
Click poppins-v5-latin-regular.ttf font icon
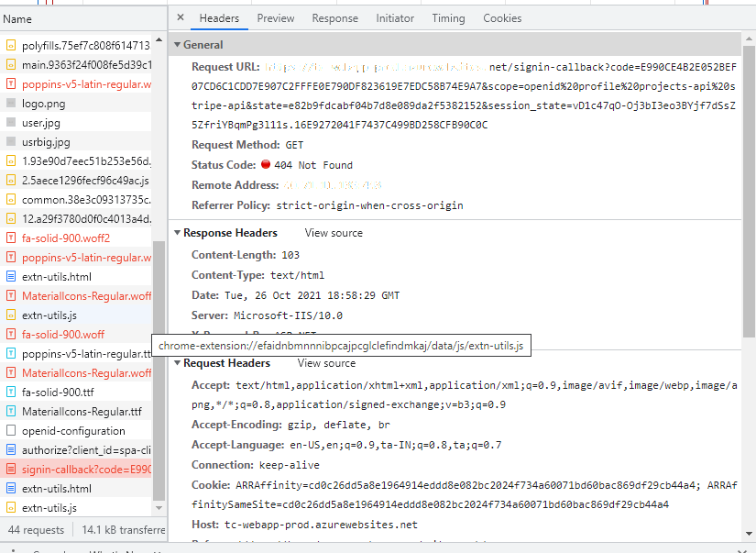[x=11, y=354]
